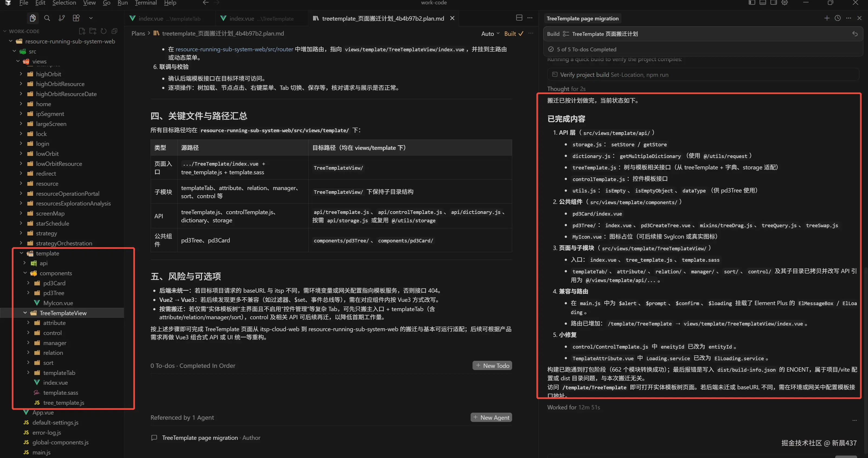This screenshot has width=868, height=458.
Task: Click the New Todo button
Action: 492,366
